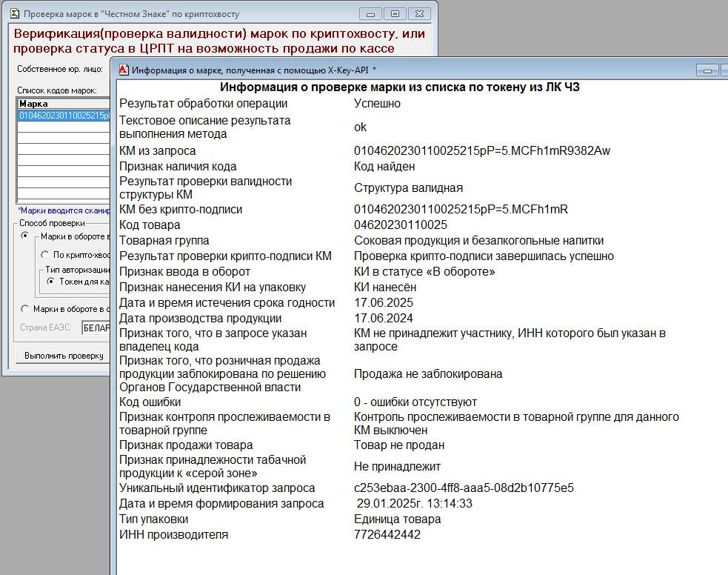
Task: Select the 'По крипто-хвос' radio option
Action: point(44,254)
